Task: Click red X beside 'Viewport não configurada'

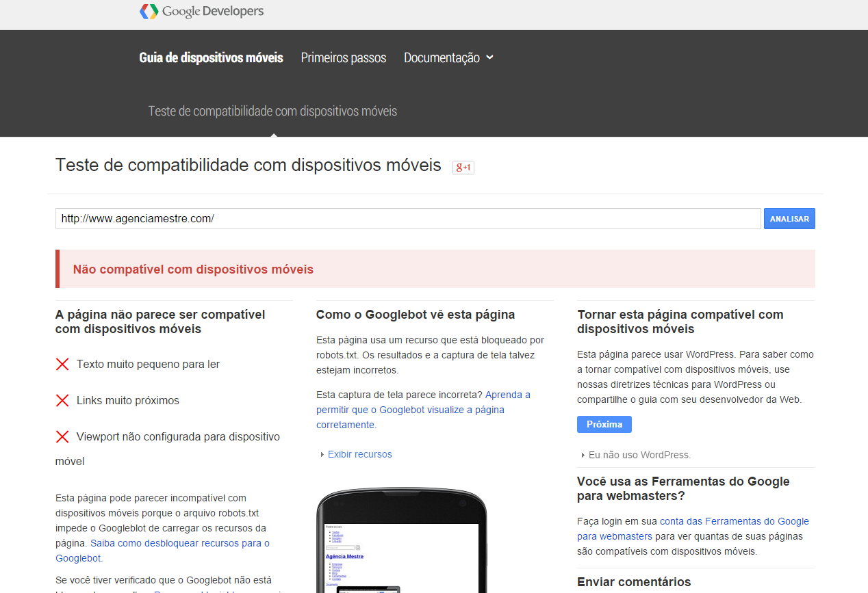Action: coord(62,437)
